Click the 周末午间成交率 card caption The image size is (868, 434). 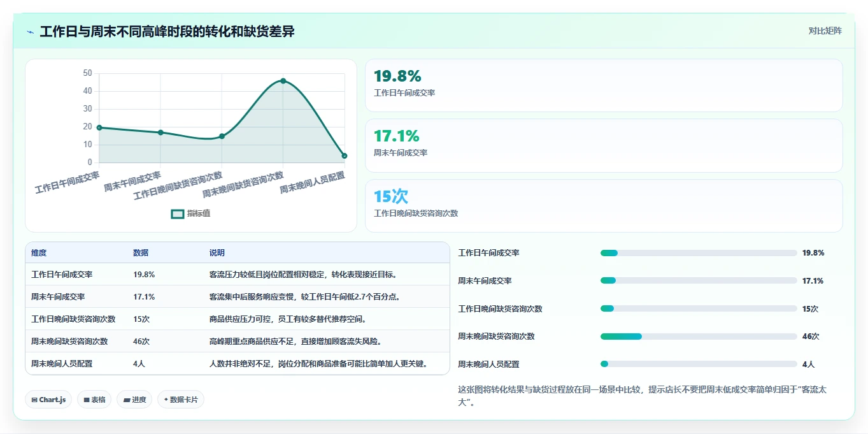(x=401, y=153)
